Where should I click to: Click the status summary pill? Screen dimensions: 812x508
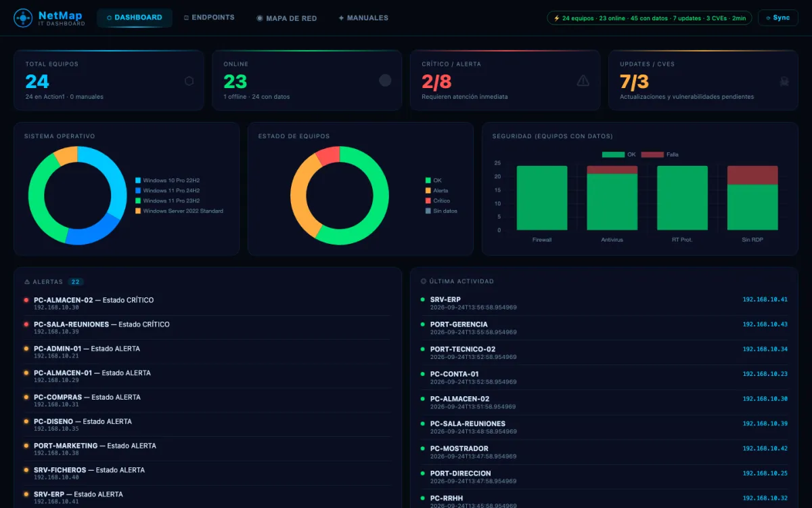point(650,18)
